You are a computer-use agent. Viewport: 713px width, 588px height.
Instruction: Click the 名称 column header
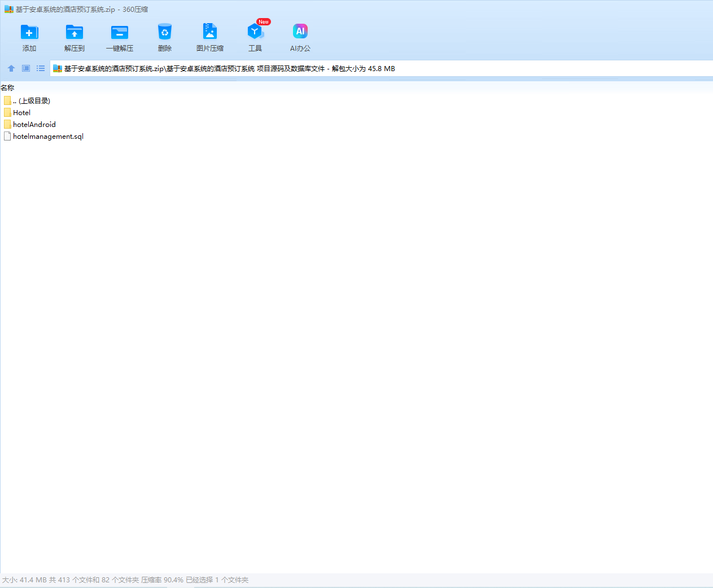pyautogui.click(x=7, y=88)
